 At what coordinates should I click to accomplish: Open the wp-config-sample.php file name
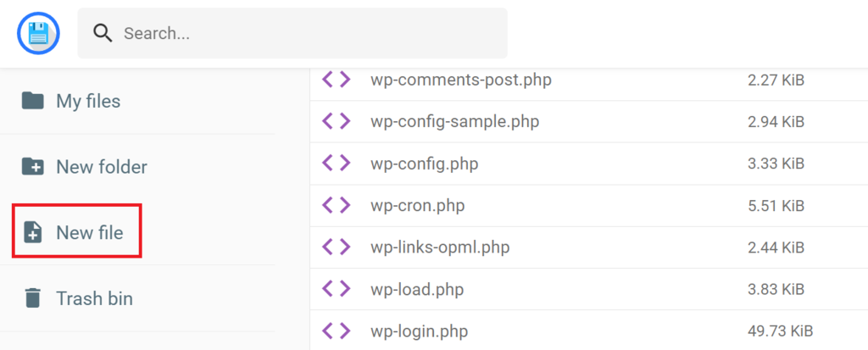[454, 121]
